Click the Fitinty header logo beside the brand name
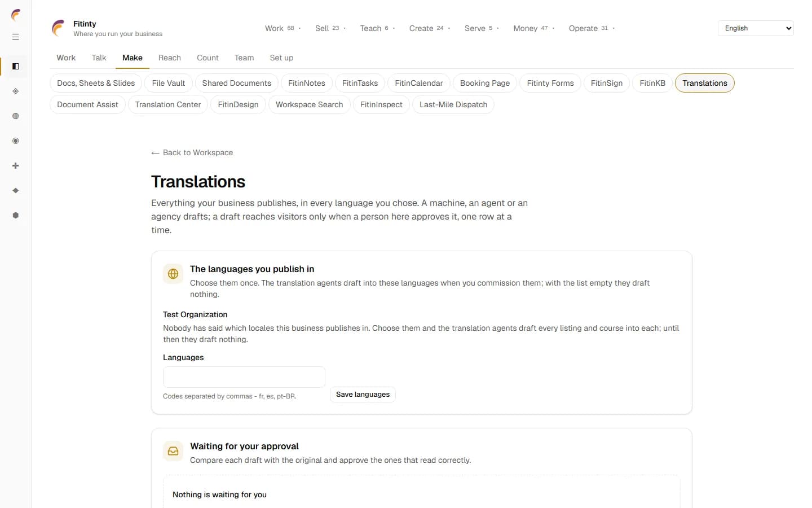 (x=58, y=28)
